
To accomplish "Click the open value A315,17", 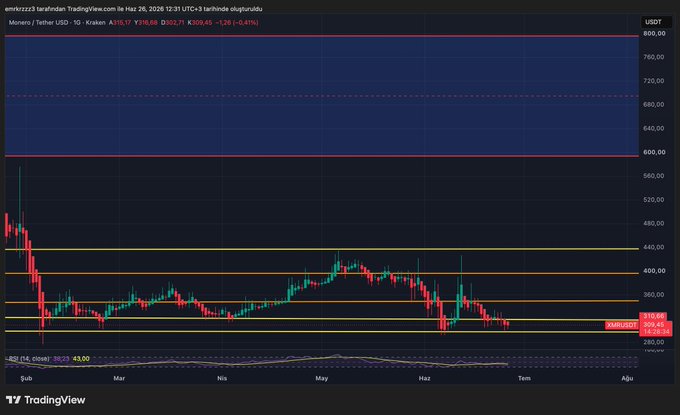I will [120, 23].
